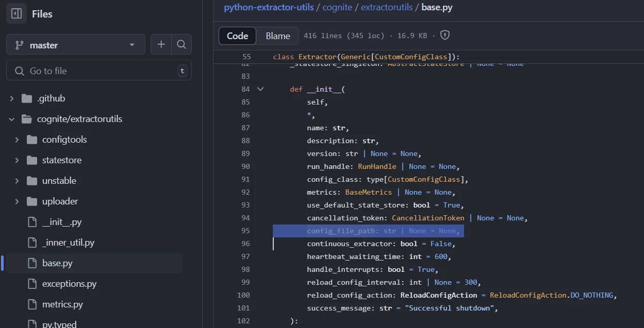Select line number 102
This screenshot has height=328, width=644.
click(x=243, y=321)
